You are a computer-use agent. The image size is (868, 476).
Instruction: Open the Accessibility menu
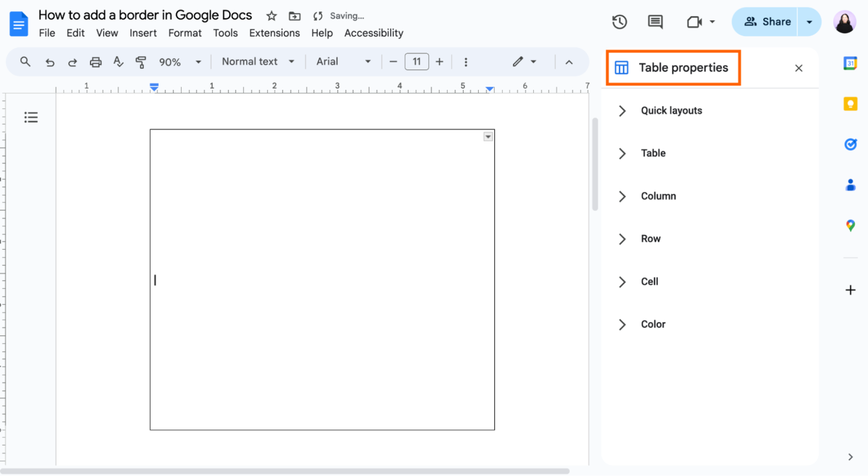pyautogui.click(x=374, y=33)
